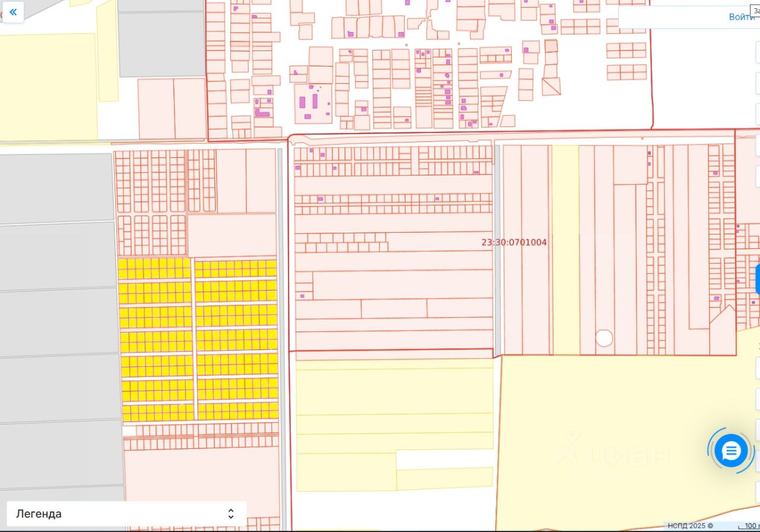The width and height of the screenshot is (760, 532).
Task: Select a bright yellow highlighted plot in the top-left row
Action: (122, 264)
